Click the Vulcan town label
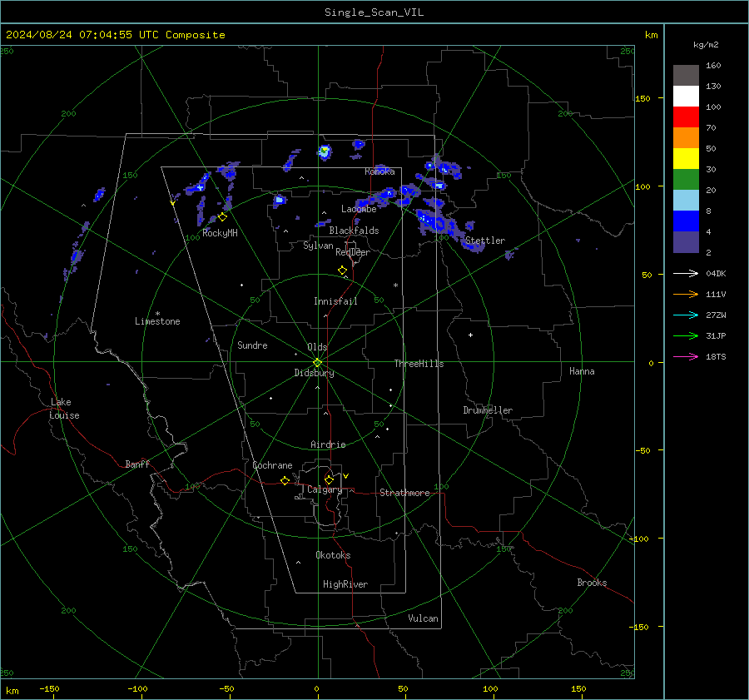749x700 pixels. (423, 618)
